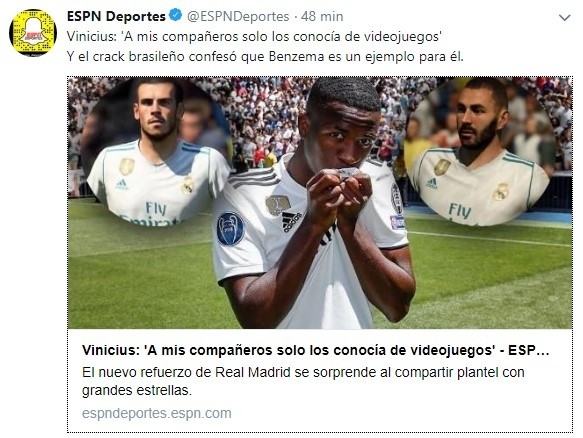Follow the espndeportes.espn.com domain link
The image size is (583, 438).
coord(157,413)
